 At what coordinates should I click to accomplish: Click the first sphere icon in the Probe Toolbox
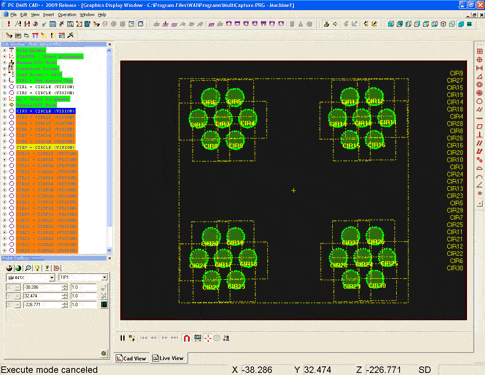pos(9,268)
